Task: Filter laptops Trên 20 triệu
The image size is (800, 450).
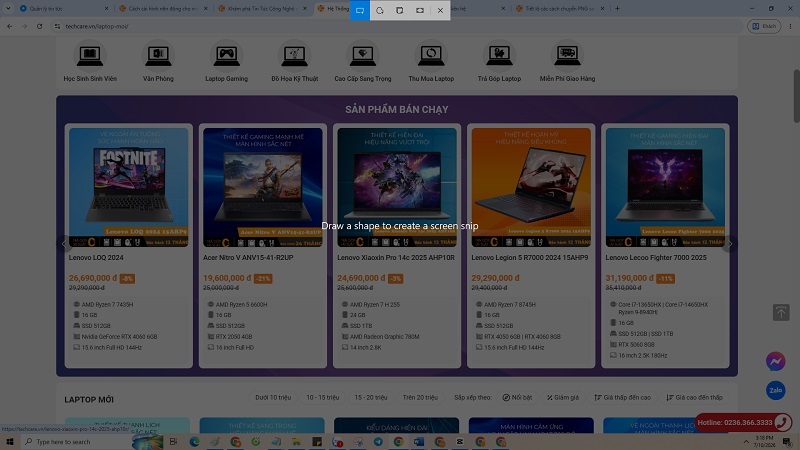Action: pyautogui.click(x=420, y=397)
